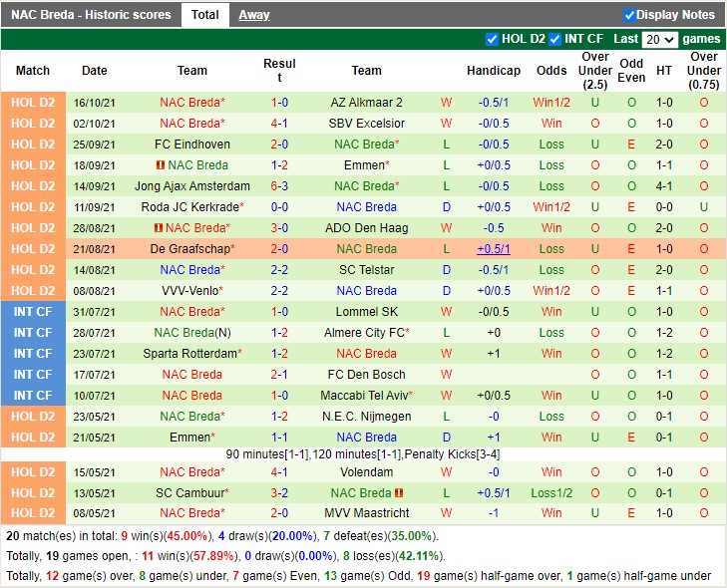This screenshot has width=727, height=588.
Task: Click De Graafschap team name
Action: click(x=190, y=249)
